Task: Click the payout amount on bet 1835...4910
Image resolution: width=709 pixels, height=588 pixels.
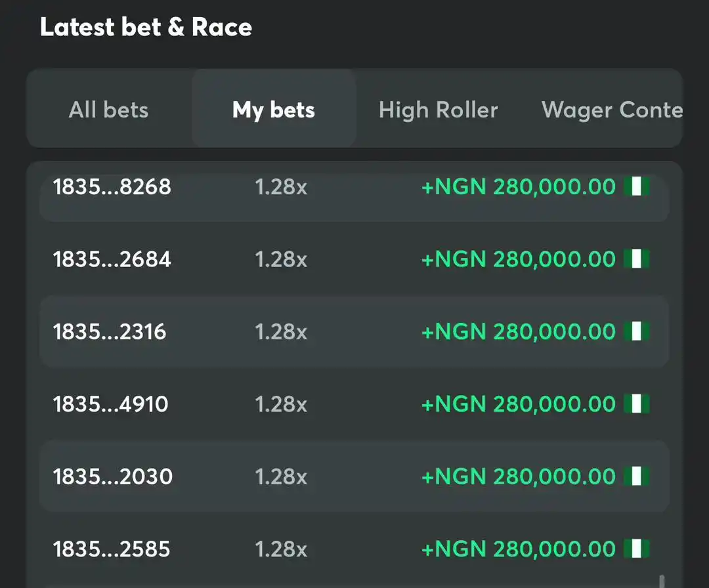Action: tap(519, 404)
